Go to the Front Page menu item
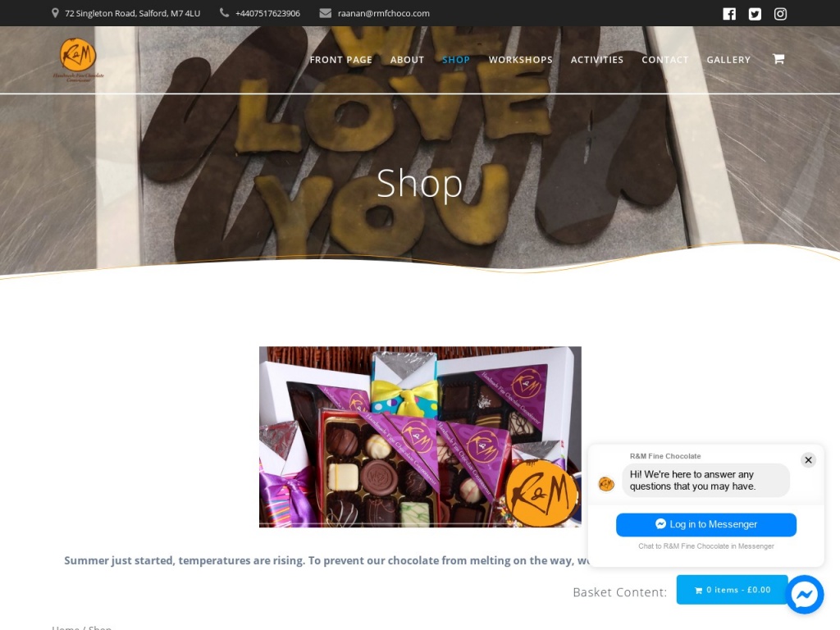The width and height of the screenshot is (840, 630). [x=340, y=59]
